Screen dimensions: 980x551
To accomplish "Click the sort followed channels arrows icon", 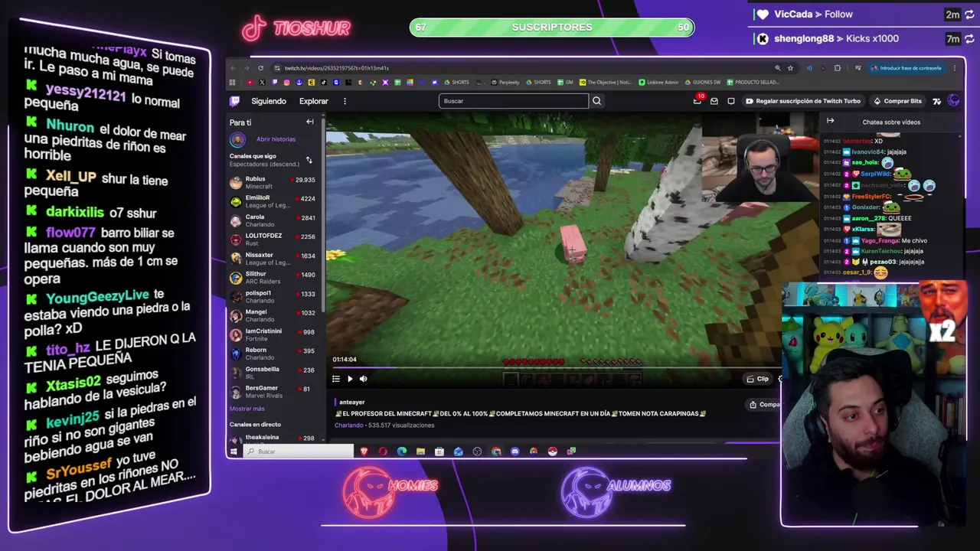I will [309, 160].
